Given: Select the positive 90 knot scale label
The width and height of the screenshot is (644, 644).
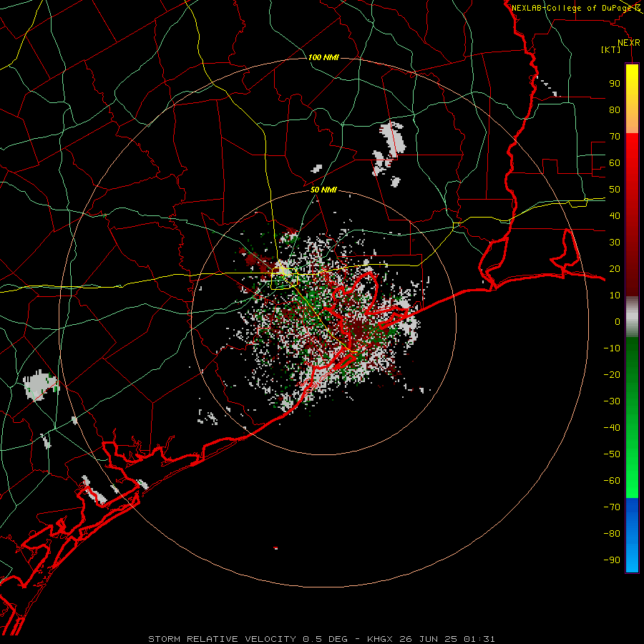Looking at the screenshot, I should 615,84.
